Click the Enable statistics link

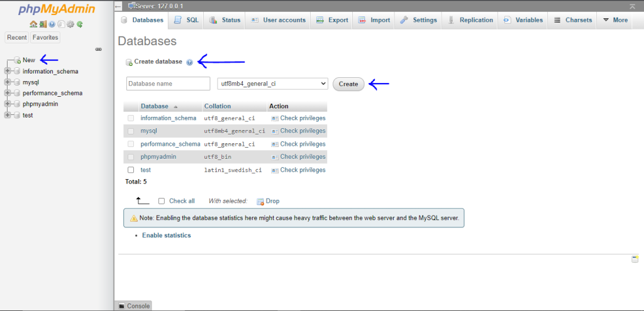coord(166,236)
